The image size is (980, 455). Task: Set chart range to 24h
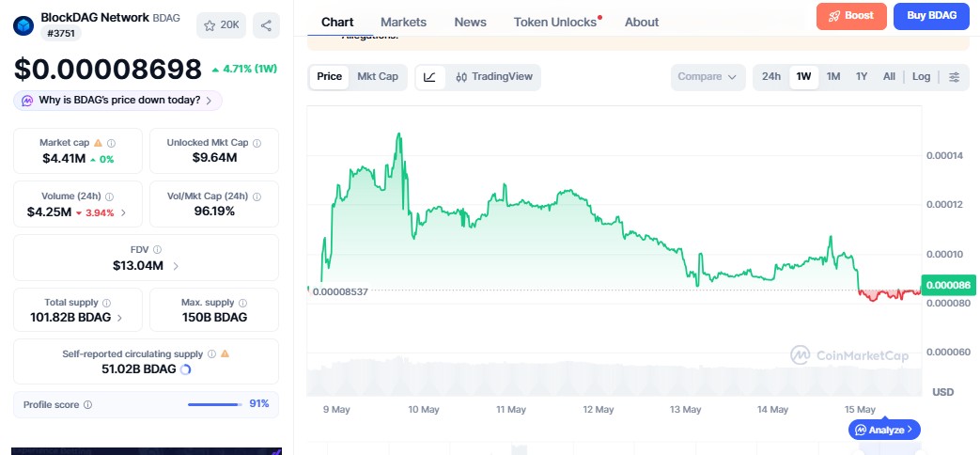tap(771, 77)
